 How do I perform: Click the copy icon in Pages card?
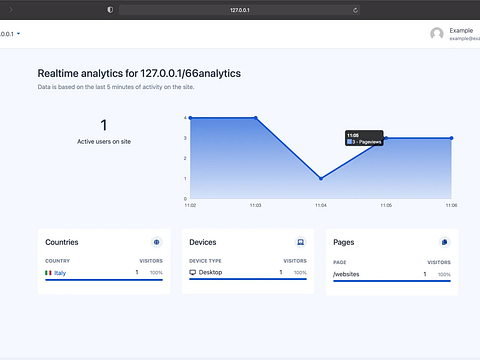[x=444, y=242]
